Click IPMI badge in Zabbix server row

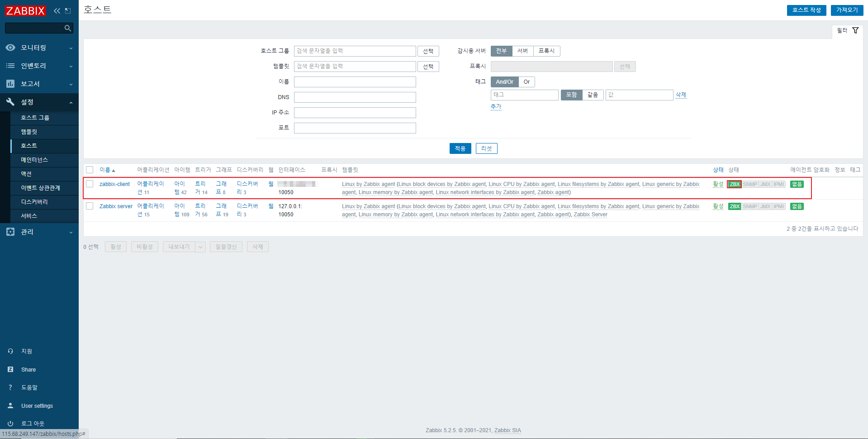point(779,206)
